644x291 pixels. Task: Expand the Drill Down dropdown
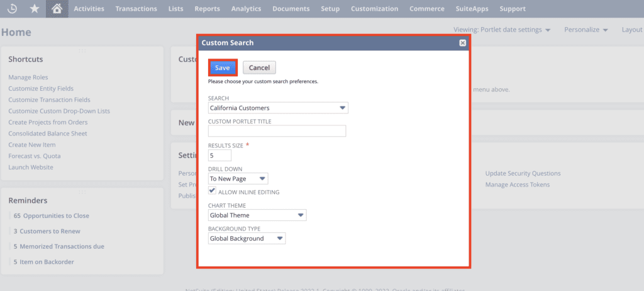(x=238, y=179)
